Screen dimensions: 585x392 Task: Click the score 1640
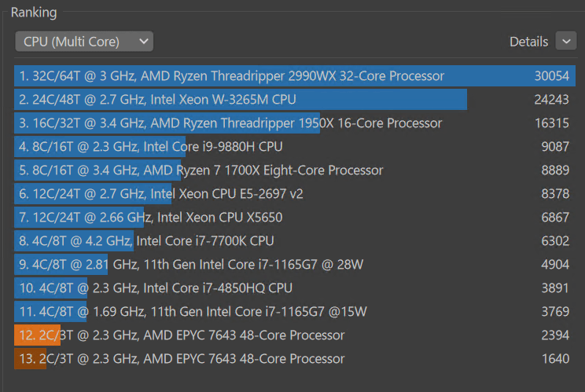point(556,358)
